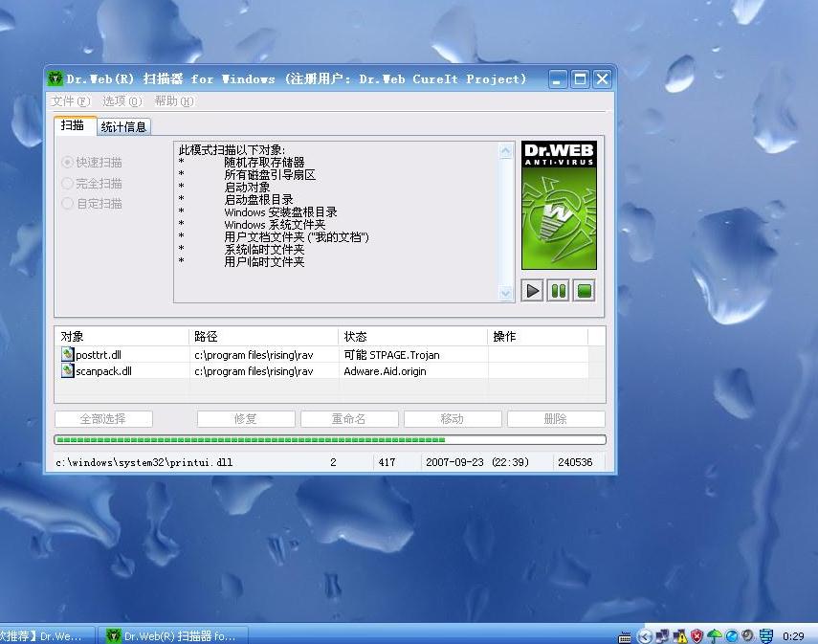
Task: Select the 快速扫描 radio option
Action: coord(68,163)
